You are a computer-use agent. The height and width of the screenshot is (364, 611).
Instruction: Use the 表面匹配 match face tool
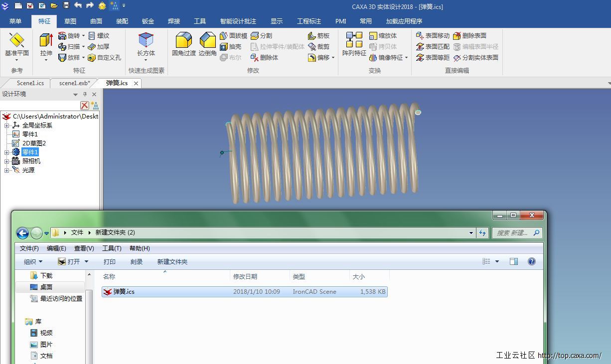coord(433,47)
